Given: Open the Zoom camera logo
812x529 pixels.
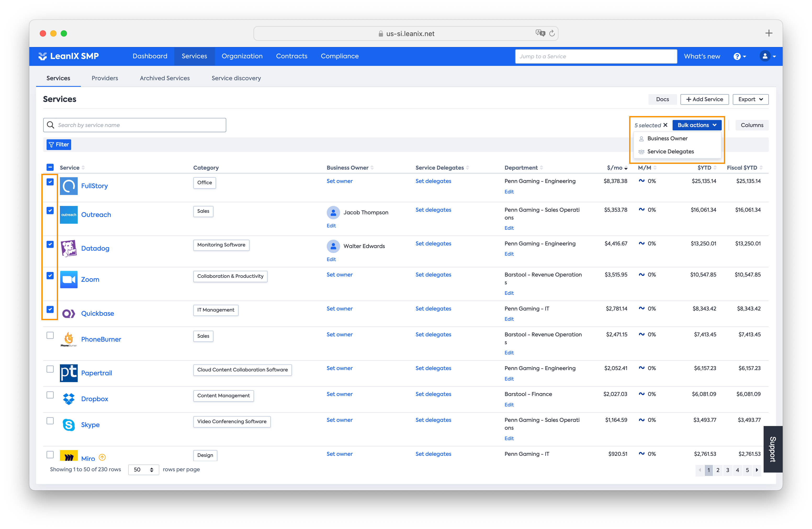Looking at the screenshot, I should (x=69, y=279).
